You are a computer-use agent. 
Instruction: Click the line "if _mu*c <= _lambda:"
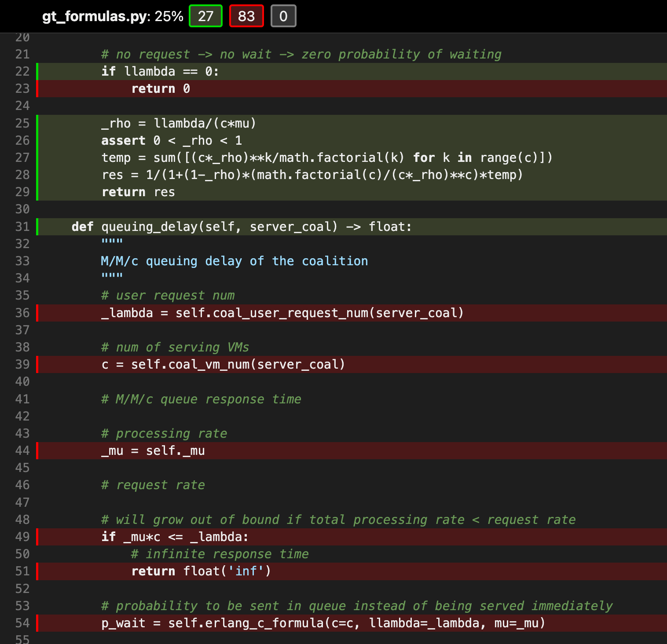coord(175,537)
